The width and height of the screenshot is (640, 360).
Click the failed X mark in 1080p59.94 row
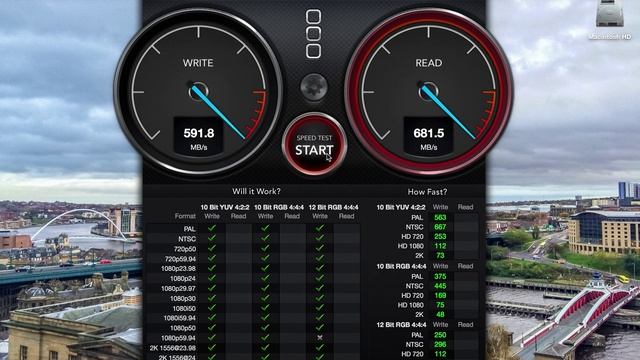point(320,338)
